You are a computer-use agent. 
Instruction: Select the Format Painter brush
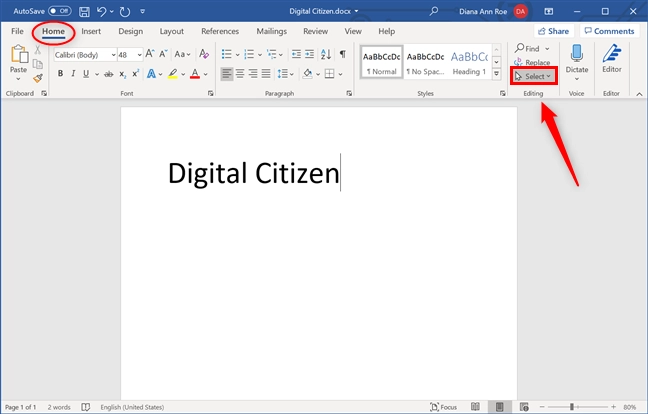tap(38, 78)
